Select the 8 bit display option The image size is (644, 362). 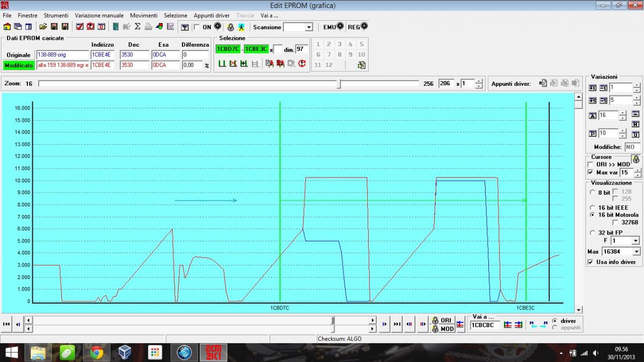click(593, 192)
